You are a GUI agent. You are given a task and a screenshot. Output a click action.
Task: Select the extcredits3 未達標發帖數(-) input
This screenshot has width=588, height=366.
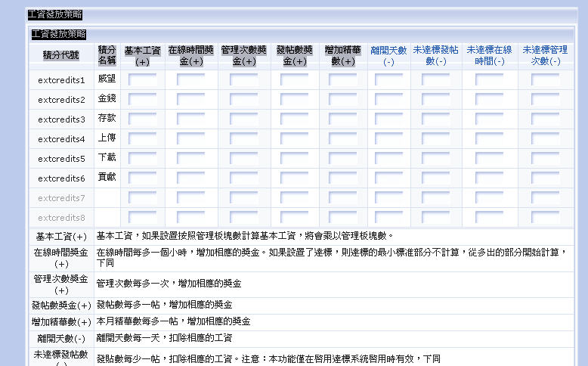pos(436,119)
